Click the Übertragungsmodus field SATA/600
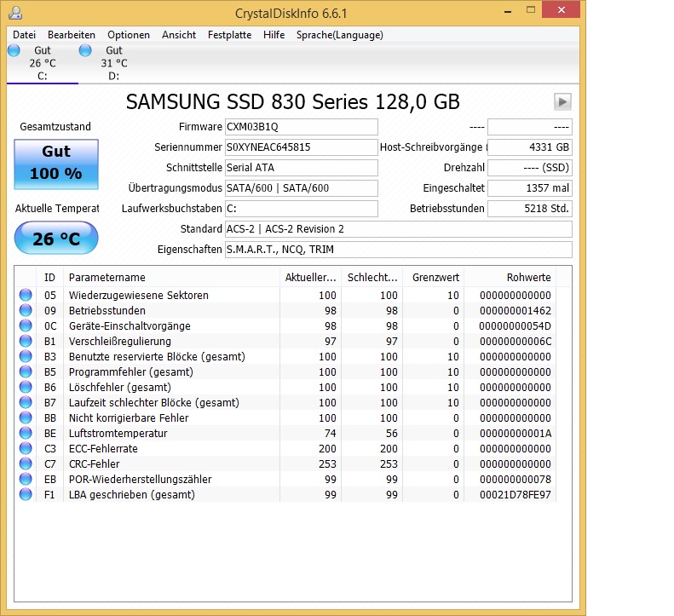The image size is (674, 616). point(302,188)
